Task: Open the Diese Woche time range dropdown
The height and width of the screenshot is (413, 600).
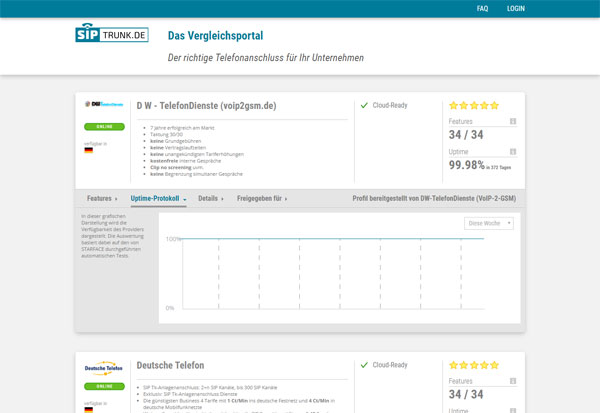Action: [489, 223]
